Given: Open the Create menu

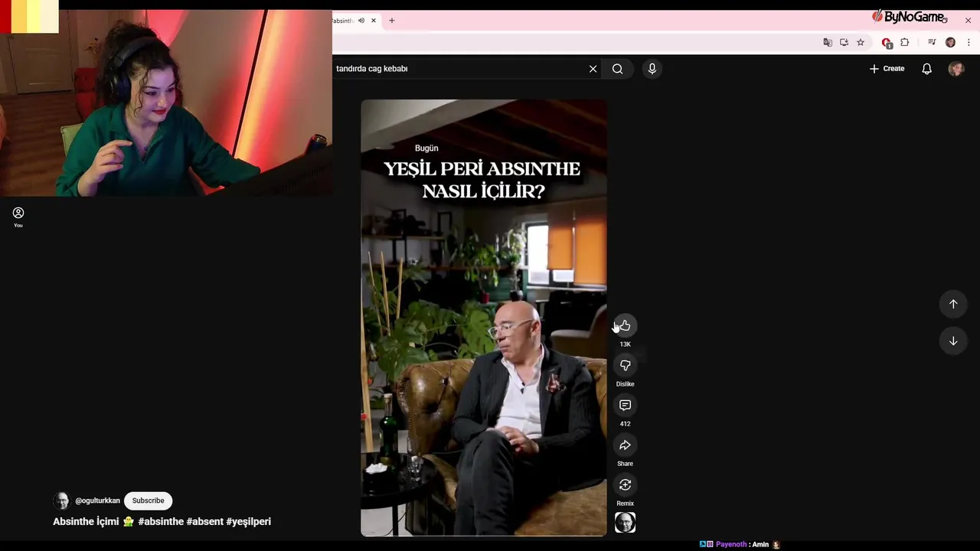Looking at the screenshot, I should pyautogui.click(x=887, y=69).
